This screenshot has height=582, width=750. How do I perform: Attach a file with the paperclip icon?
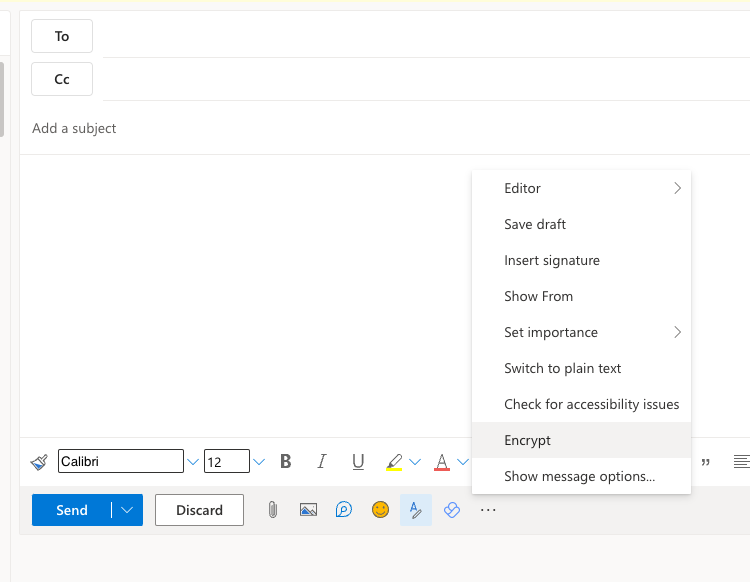coord(273,510)
